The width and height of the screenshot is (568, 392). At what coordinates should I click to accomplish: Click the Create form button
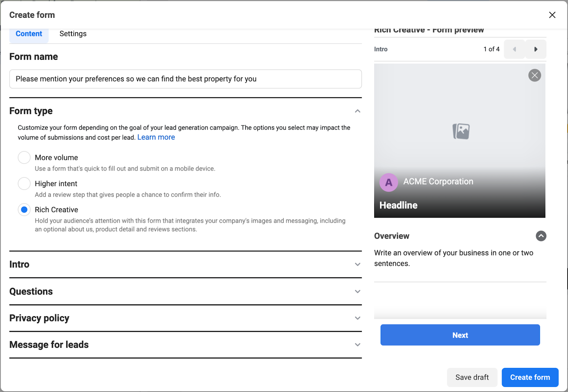[530, 377]
